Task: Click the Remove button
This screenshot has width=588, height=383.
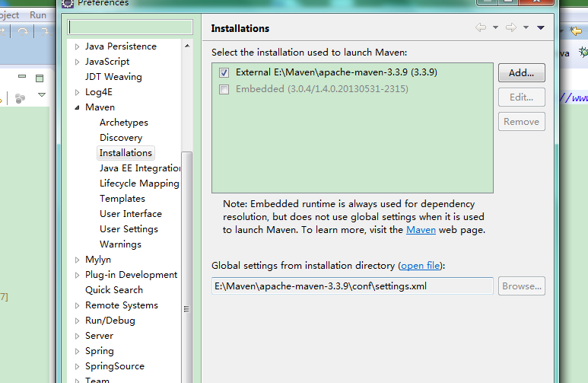Action: point(521,122)
